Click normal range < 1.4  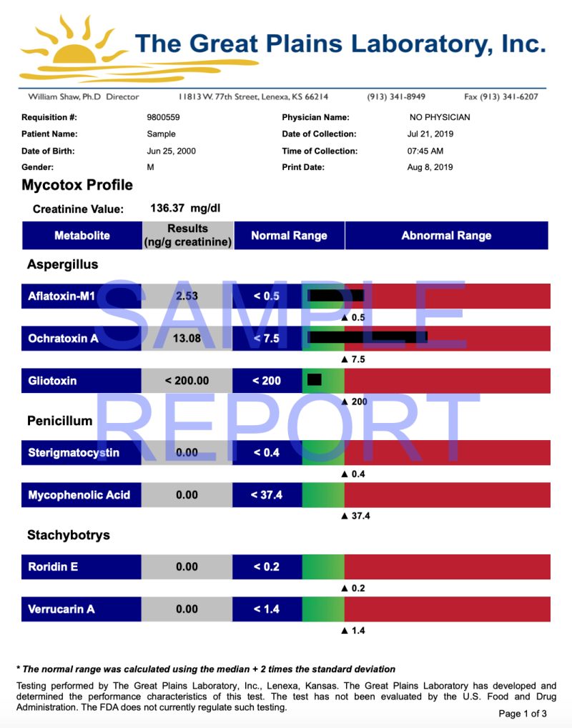267,609
